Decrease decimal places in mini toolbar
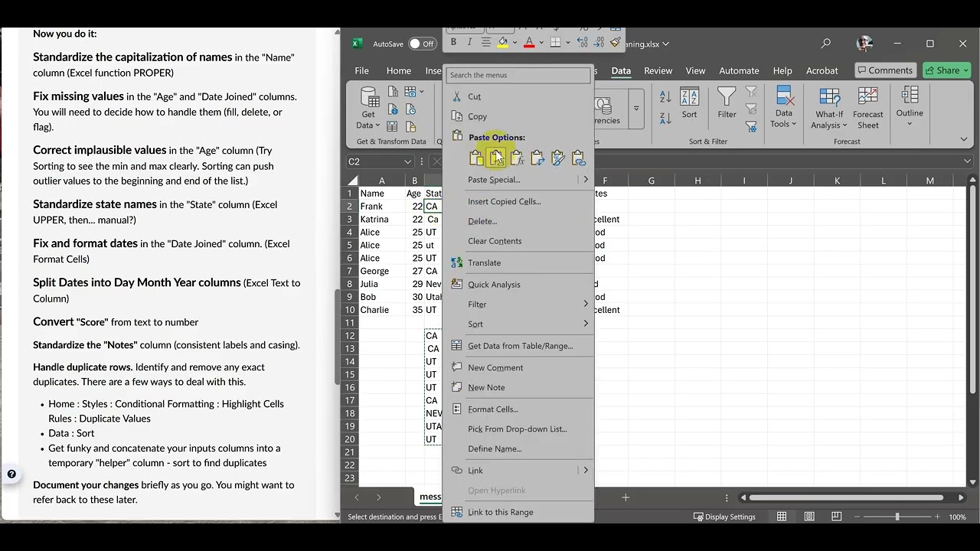This screenshot has width=980, height=551. pos(599,43)
